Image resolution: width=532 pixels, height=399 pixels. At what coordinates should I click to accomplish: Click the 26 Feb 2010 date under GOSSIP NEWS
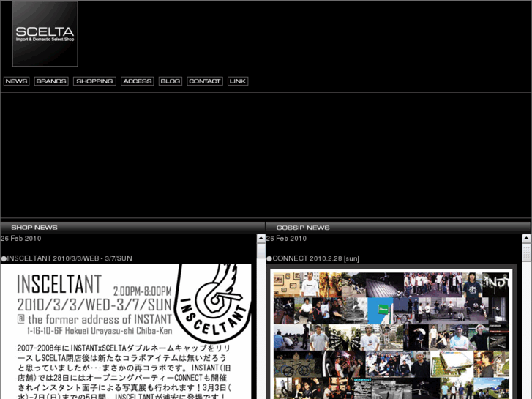pyautogui.click(x=286, y=239)
